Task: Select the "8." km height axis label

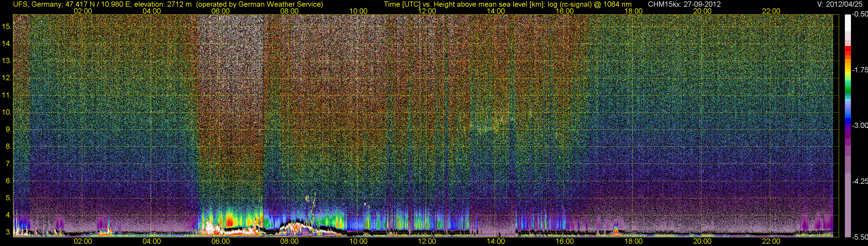Action: [9, 147]
